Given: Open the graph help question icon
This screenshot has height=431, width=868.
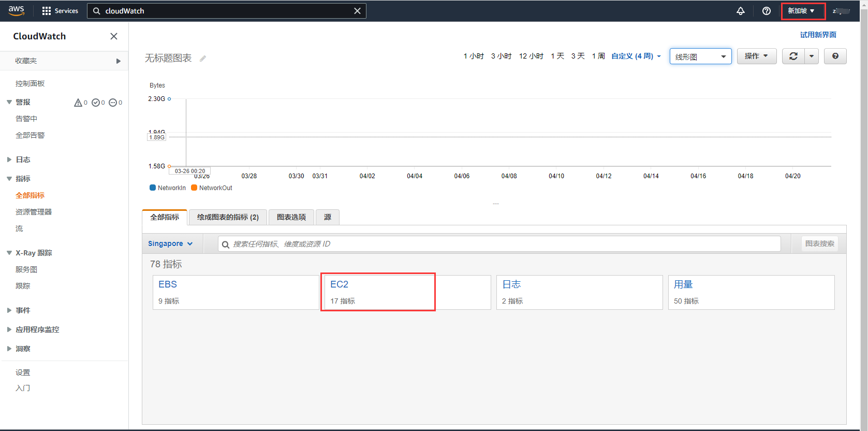Looking at the screenshot, I should pyautogui.click(x=835, y=56).
